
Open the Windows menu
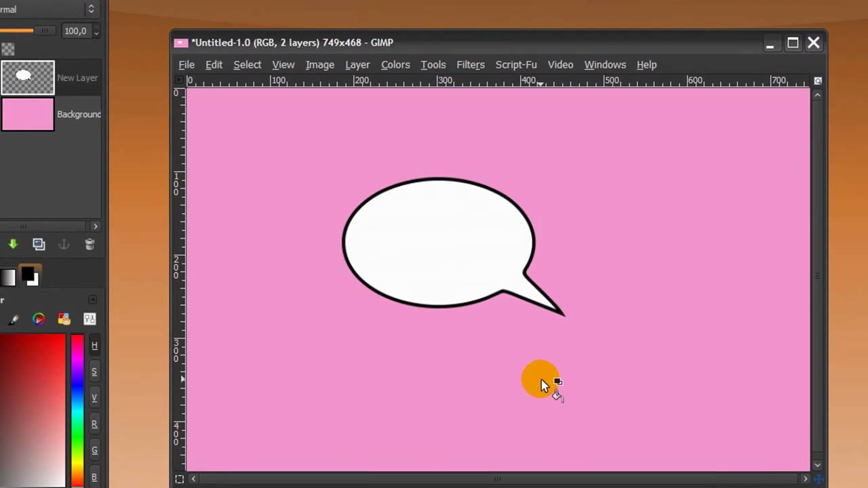pyautogui.click(x=605, y=65)
